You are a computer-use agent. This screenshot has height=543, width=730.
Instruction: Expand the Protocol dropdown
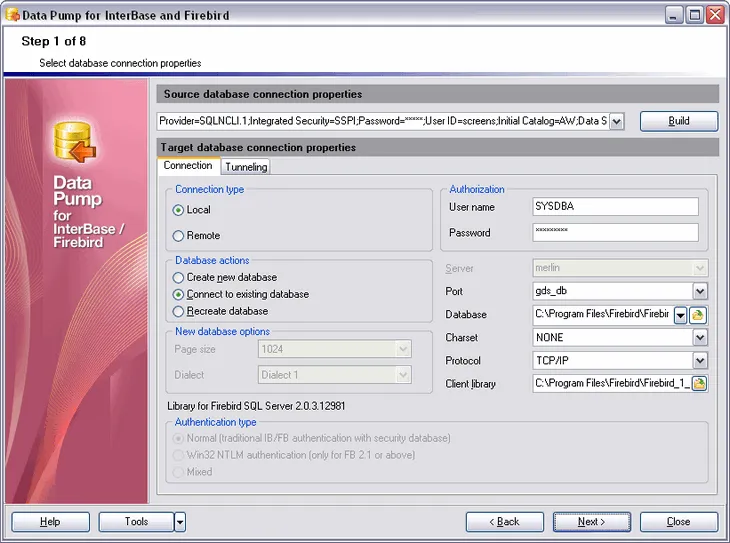click(x=700, y=360)
